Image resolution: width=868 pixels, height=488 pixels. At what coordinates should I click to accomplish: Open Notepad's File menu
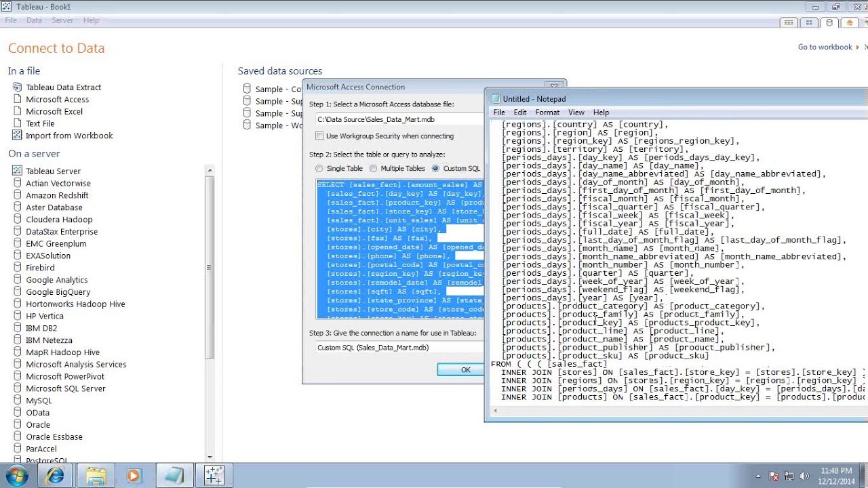point(499,113)
